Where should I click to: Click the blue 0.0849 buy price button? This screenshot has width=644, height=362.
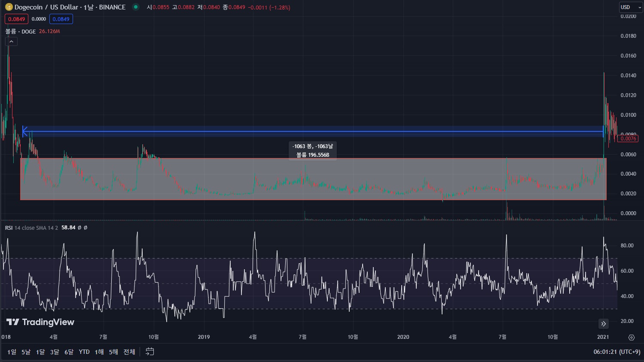click(x=61, y=19)
